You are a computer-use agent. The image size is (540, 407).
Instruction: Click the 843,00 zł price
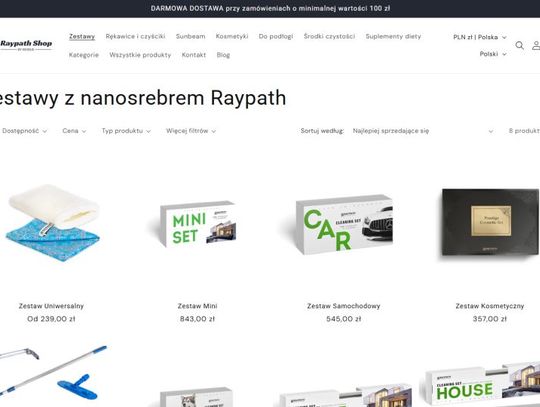coord(197,319)
